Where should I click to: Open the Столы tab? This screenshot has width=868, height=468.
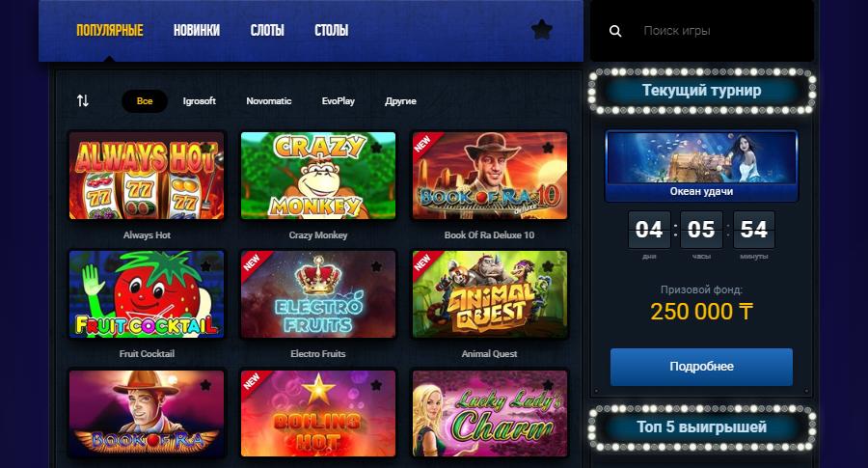point(331,30)
